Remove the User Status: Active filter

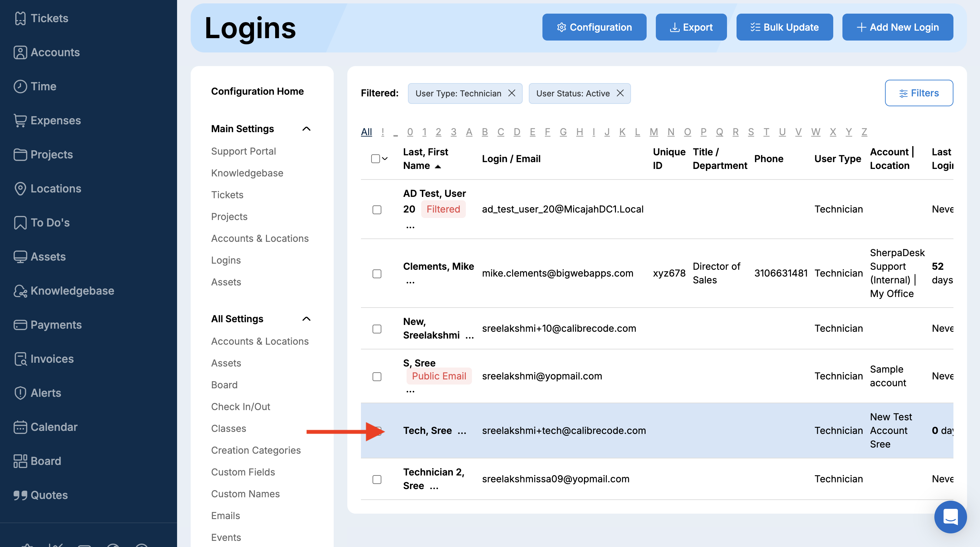pyautogui.click(x=620, y=93)
